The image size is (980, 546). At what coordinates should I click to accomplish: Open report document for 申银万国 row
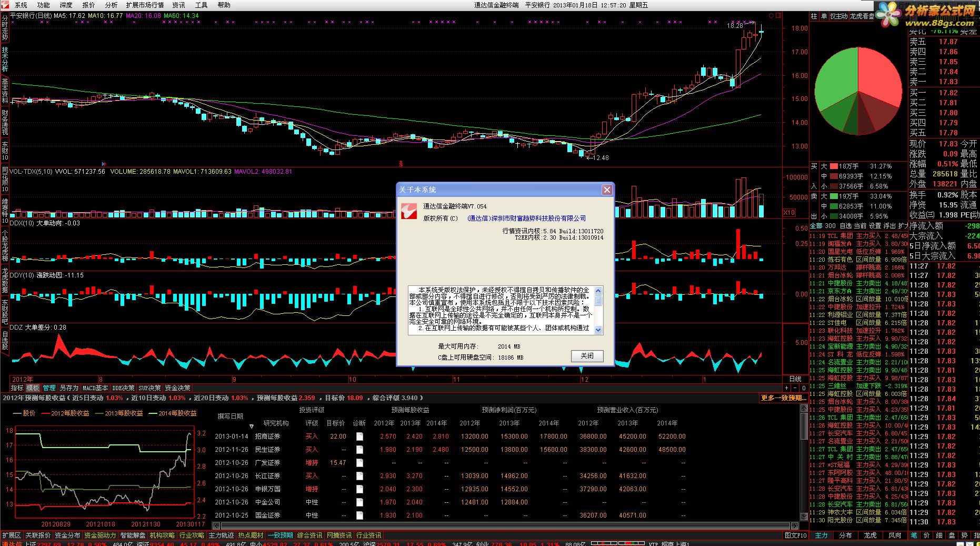[359, 489]
